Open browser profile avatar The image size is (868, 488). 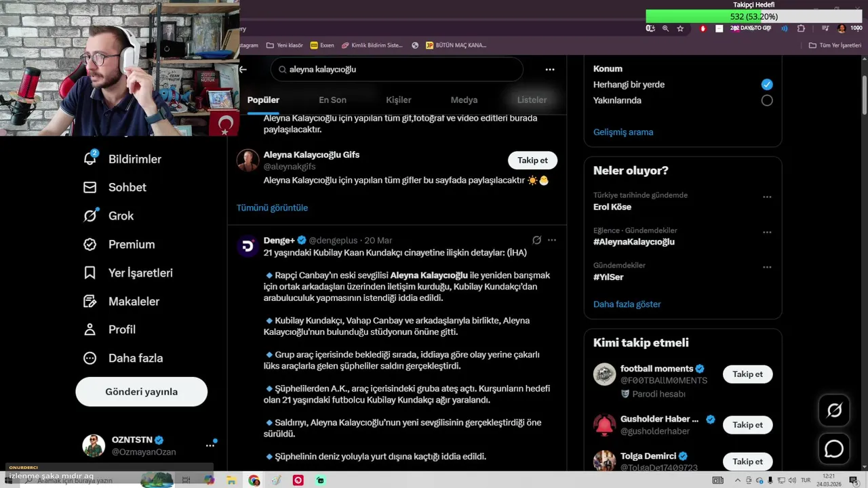click(842, 28)
